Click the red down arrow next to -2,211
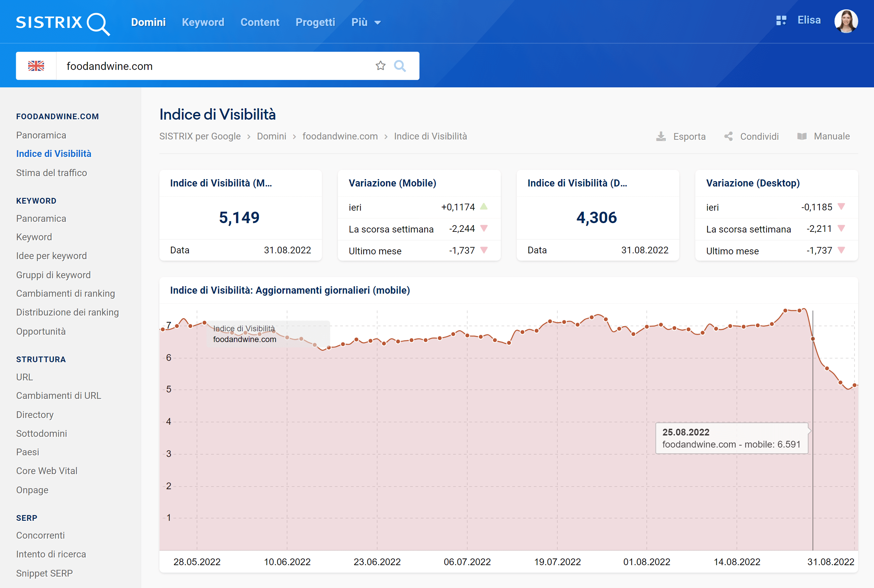 [x=841, y=228]
